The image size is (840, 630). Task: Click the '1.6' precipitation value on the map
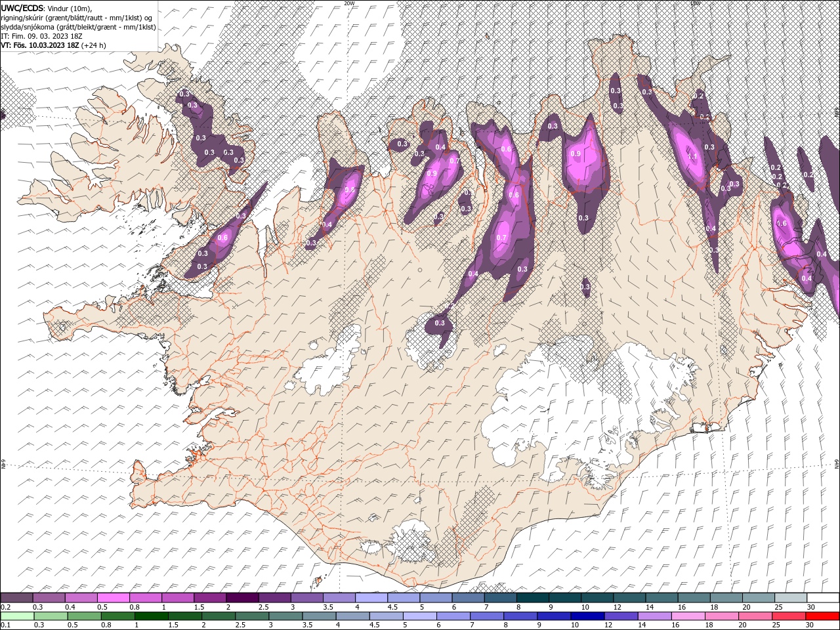781,224
